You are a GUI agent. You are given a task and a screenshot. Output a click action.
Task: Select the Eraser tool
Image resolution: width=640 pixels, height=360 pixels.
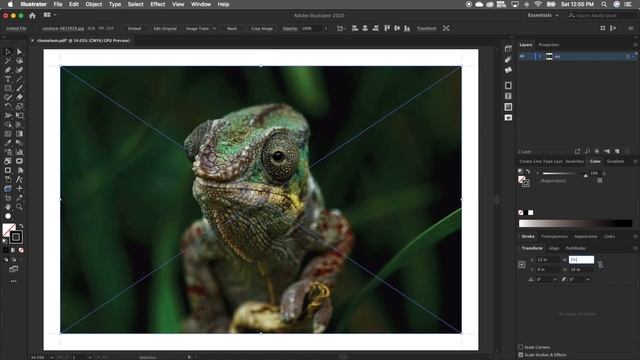click(19, 97)
